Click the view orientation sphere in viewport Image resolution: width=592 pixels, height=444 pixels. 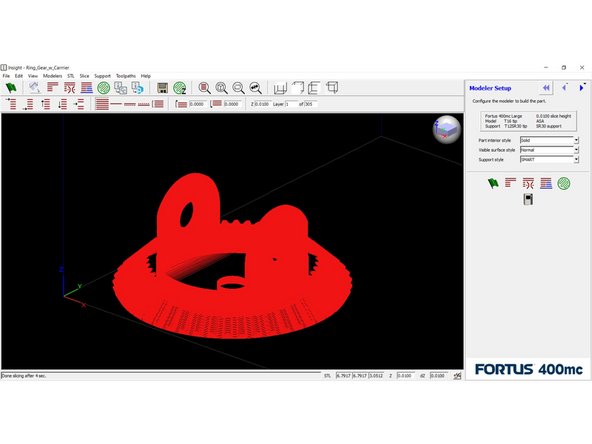click(447, 130)
